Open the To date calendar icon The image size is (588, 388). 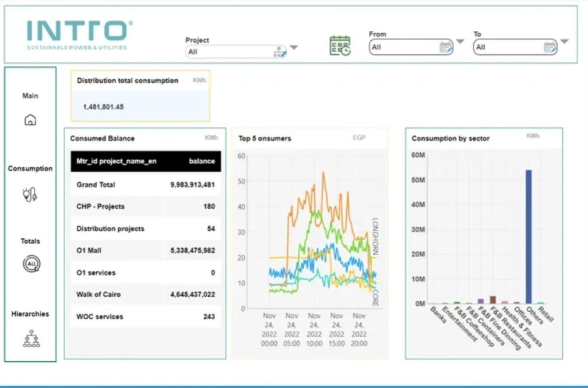[549, 47]
